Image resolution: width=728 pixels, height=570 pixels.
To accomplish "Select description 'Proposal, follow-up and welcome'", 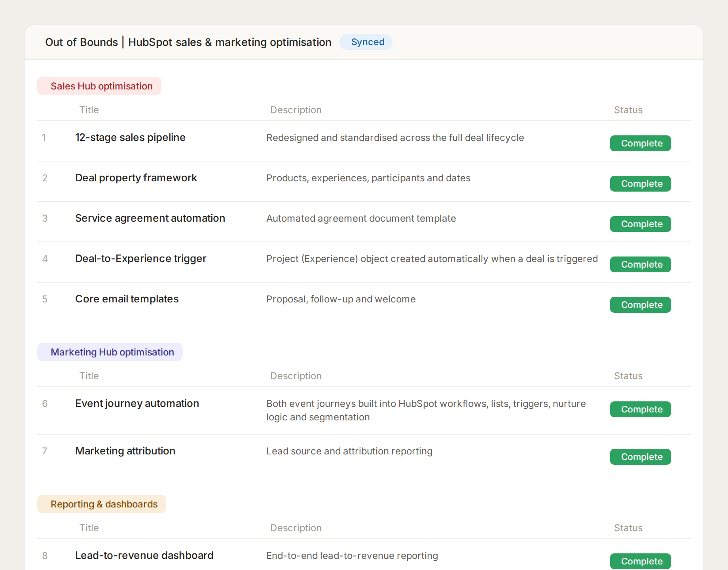I will (x=341, y=299).
